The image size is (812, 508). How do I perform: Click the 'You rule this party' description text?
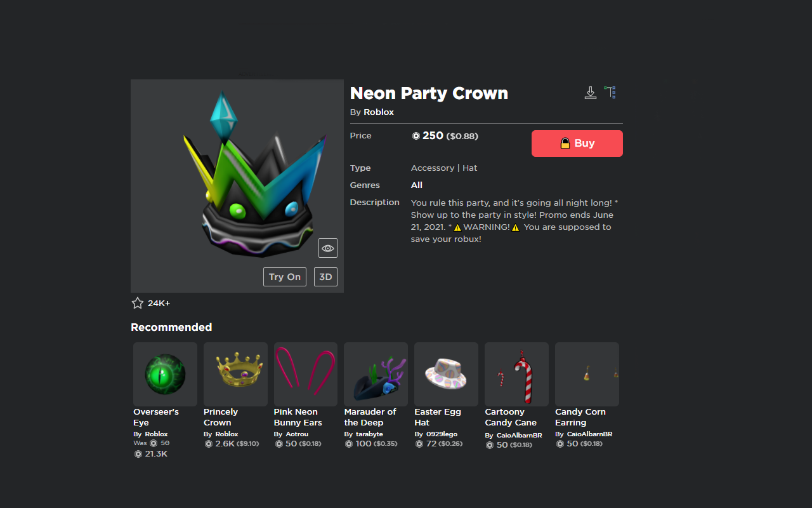click(514, 221)
